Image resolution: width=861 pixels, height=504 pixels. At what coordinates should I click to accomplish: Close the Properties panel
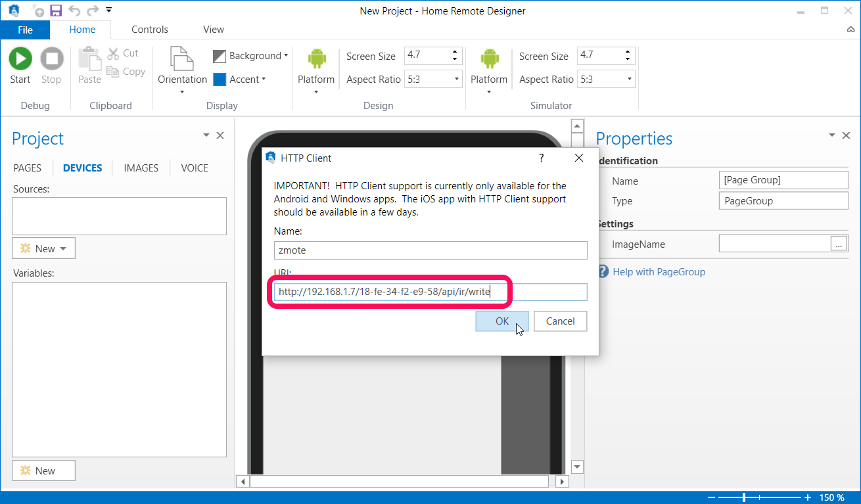click(847, 135)
